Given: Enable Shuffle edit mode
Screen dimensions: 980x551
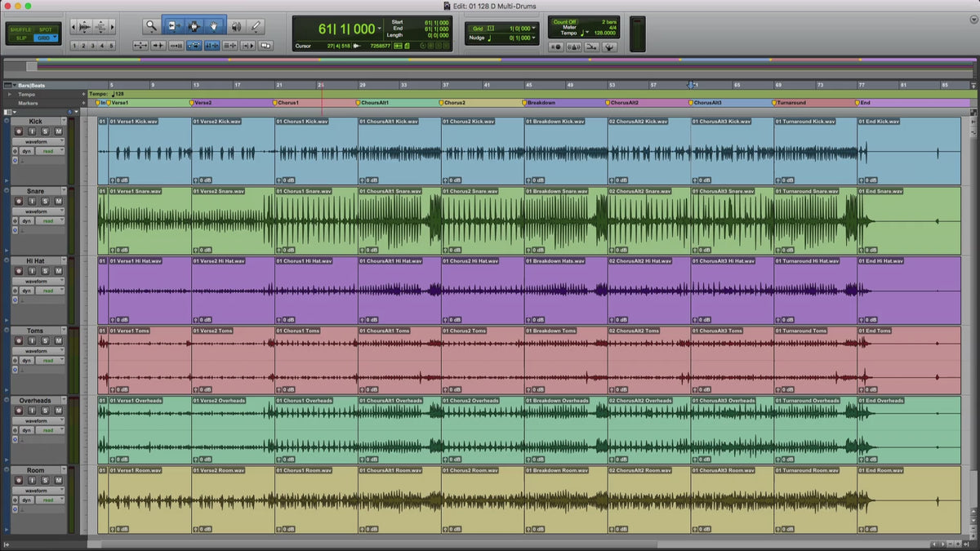Looking at the screenshot, I should coord(20,29).
